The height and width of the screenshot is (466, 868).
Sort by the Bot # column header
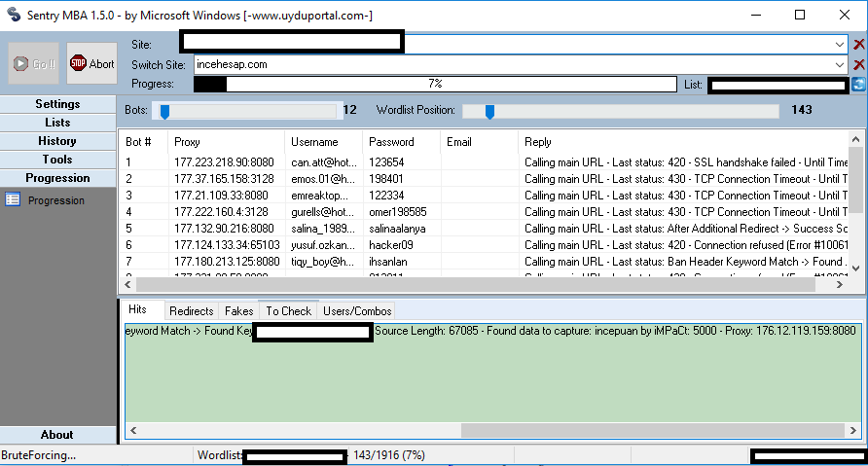144,142
